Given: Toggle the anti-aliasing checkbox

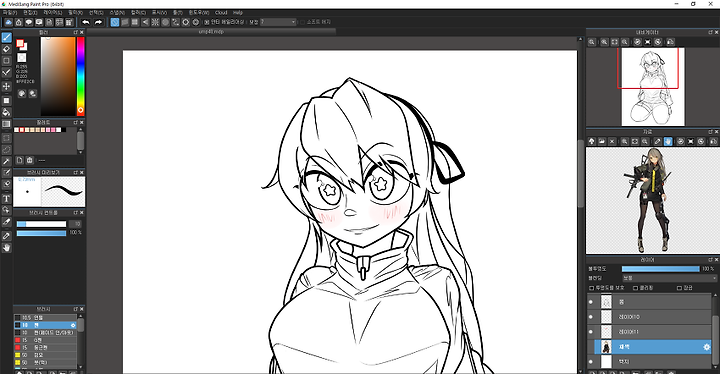Looking at the screenshot, I should point(207,22).
